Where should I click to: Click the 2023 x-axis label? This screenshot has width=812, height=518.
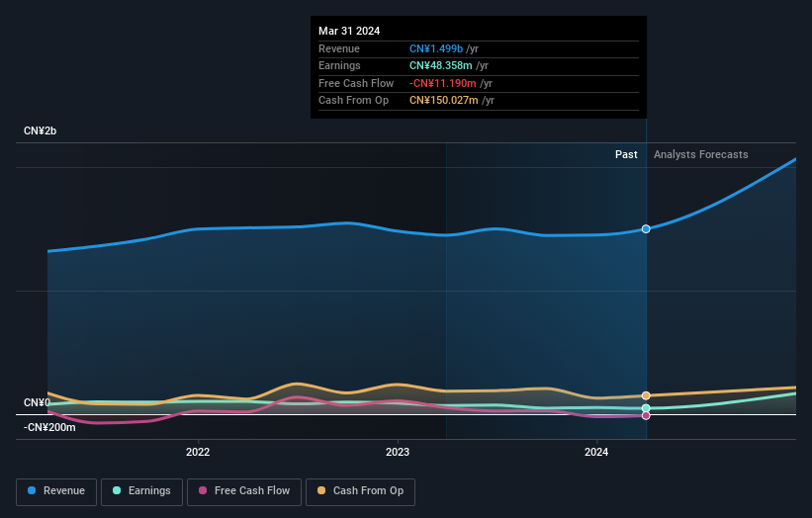398,452
